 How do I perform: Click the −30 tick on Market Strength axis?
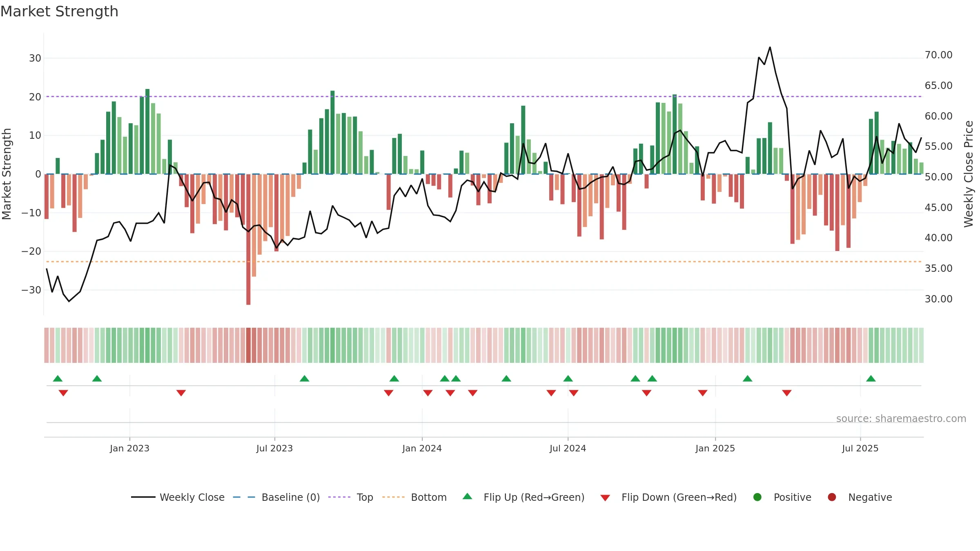(x=31, y=290)
